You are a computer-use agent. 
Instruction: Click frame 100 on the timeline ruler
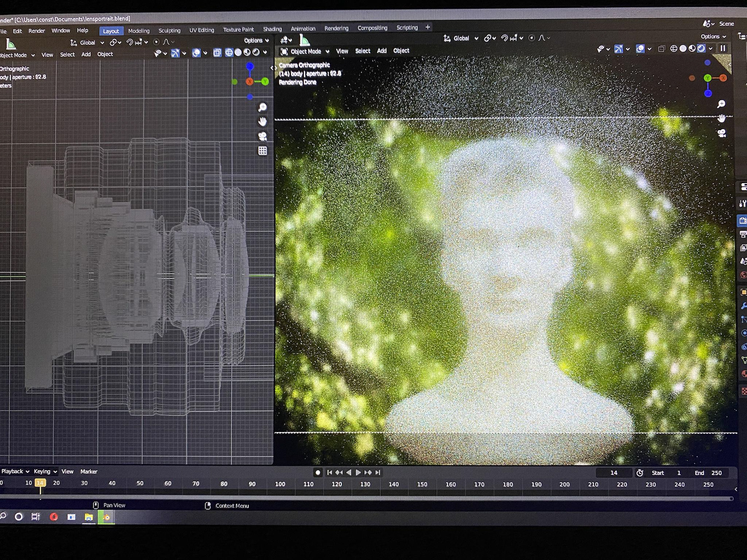280,484
